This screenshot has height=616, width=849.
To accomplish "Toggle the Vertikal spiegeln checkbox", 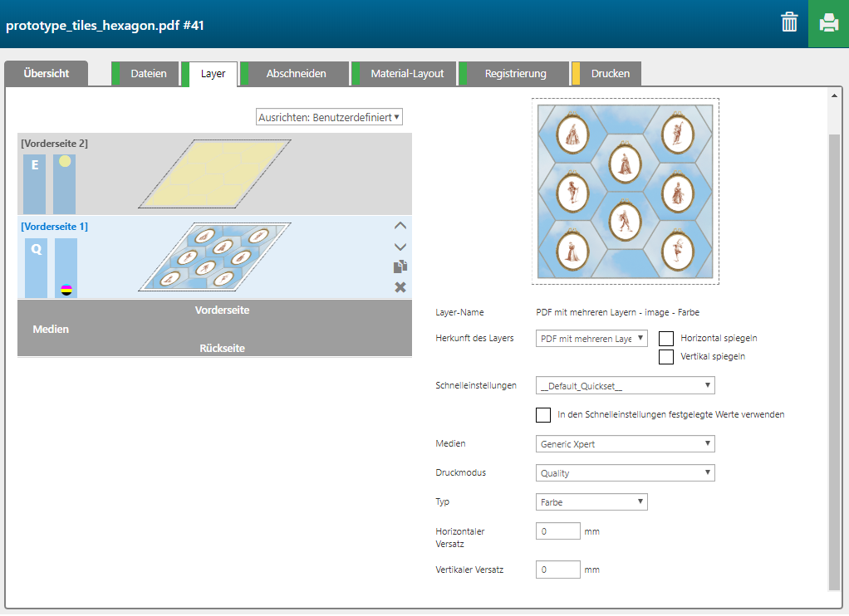I will (665, 357).
